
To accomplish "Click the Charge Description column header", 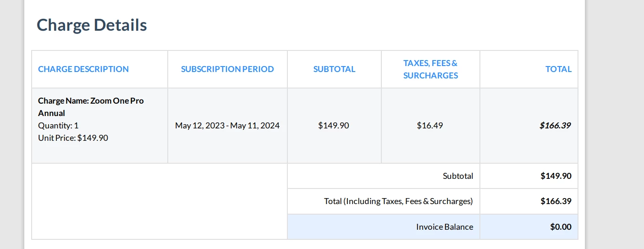I will click(83, 69).
